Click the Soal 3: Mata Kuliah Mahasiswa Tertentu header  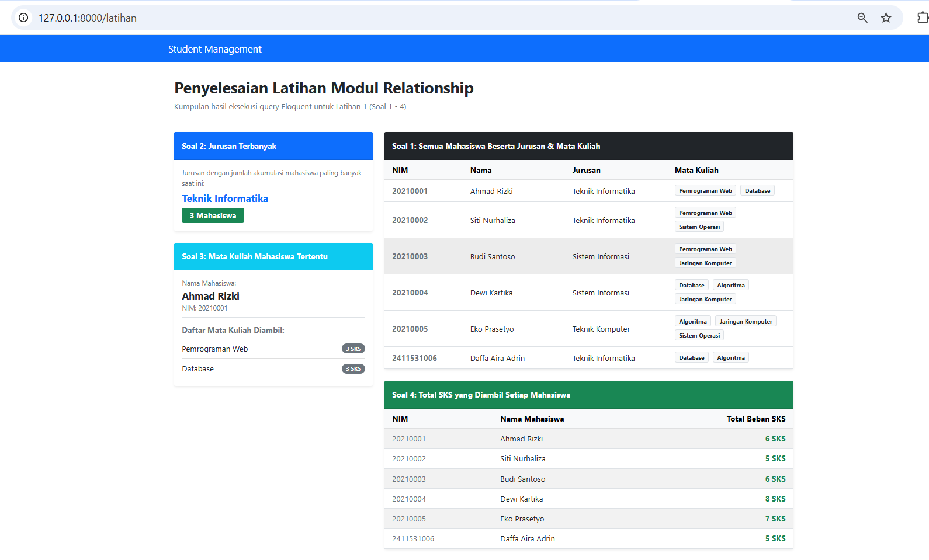coord(273,256)
